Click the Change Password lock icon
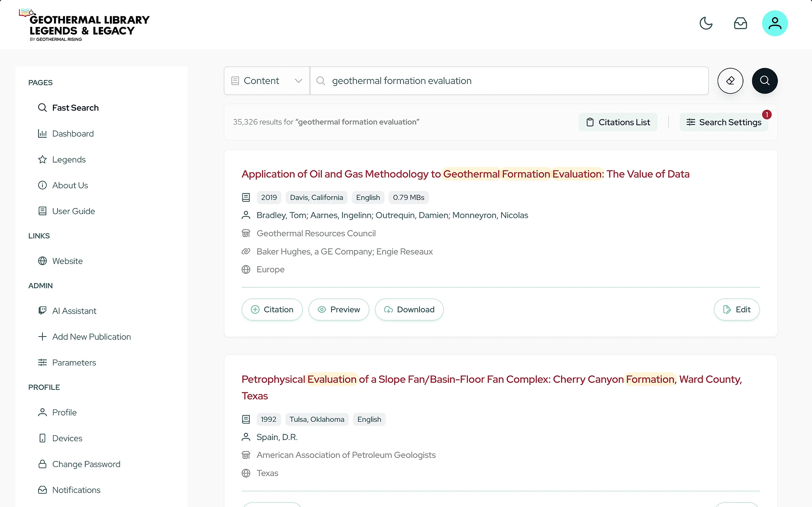 42,464
